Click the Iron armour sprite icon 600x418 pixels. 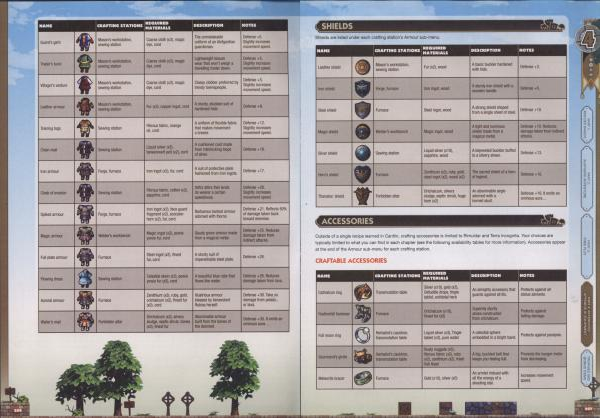click(x=85, y=171)
